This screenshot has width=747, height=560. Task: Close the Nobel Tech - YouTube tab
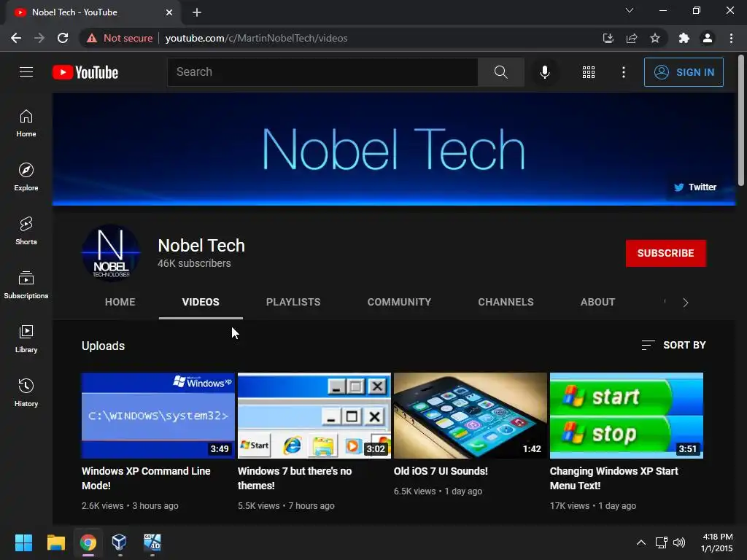coord(169,12)
